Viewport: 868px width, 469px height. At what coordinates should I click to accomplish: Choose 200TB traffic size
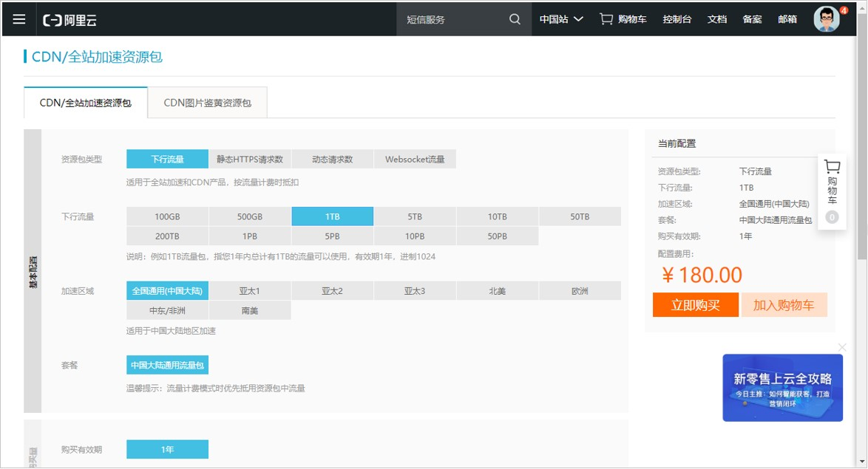(167, 236)
